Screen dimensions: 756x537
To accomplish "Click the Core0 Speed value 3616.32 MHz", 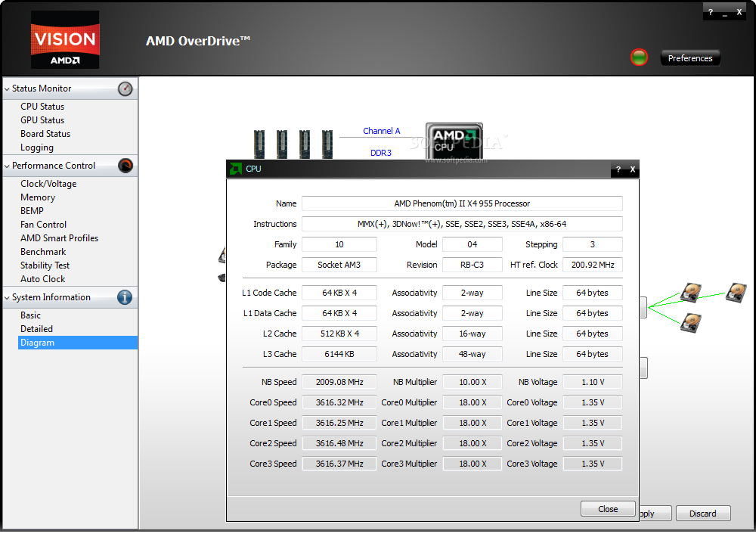I will pos(339,402).
